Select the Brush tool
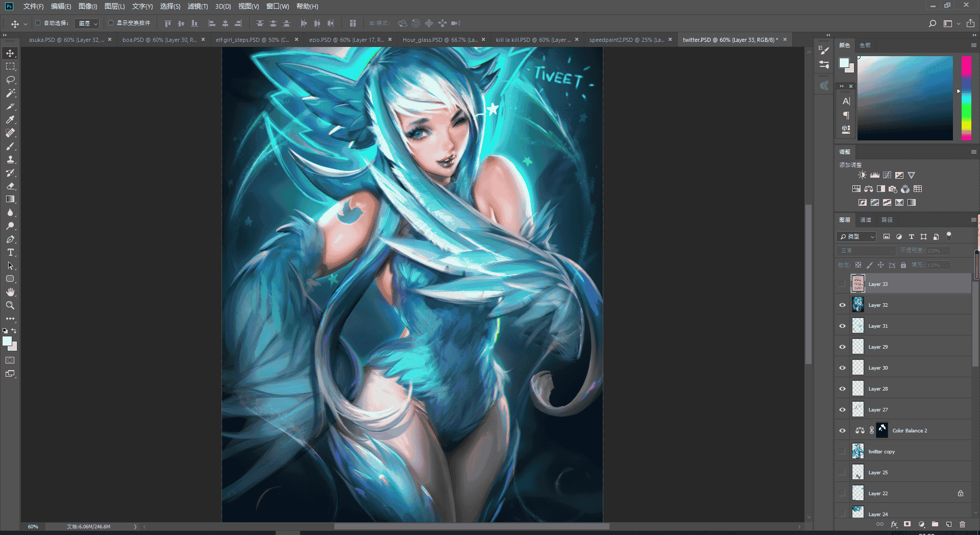The image size is (980, 535). tap(10, 146)
